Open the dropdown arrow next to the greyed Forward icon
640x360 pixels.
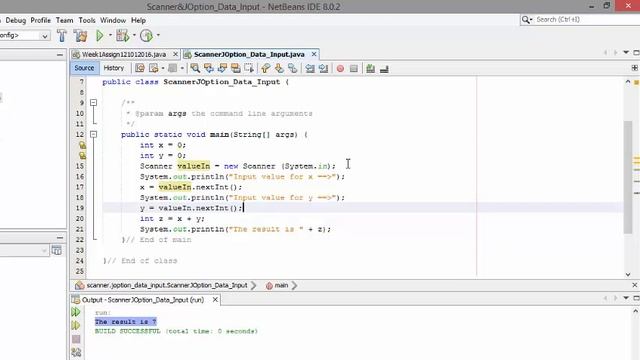coord(182,69)
